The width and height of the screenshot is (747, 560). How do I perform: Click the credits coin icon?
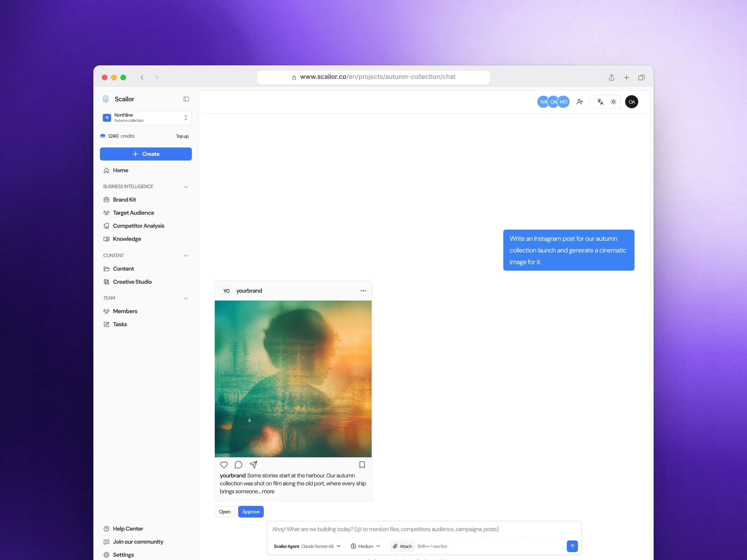pos(103,136)
